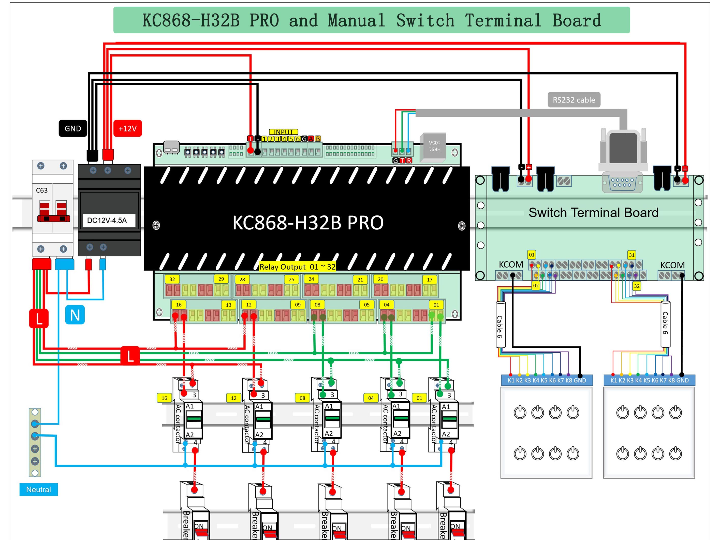Click the right manual switch panel
This screenshot has height=540, width=720.
(x=649, y=433)
